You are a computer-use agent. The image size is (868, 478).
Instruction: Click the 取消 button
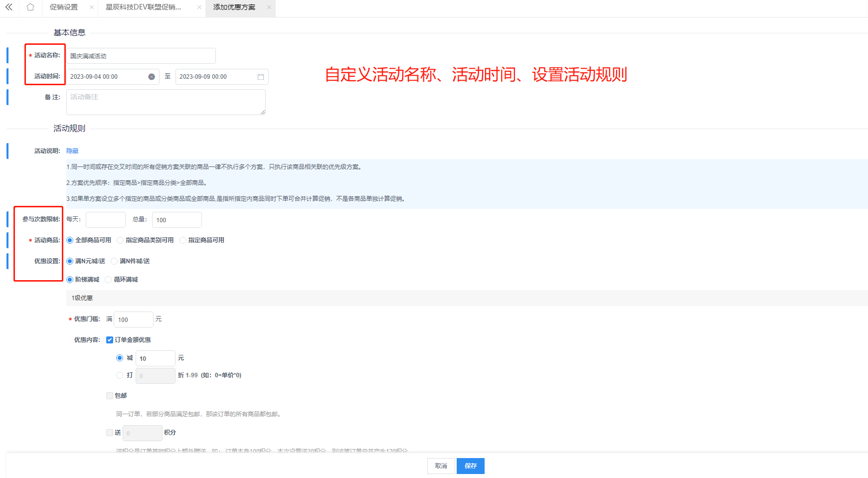pyautogui.click(x=441, y=466)
